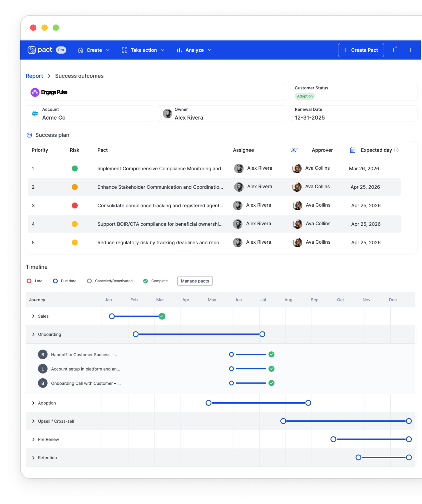Click the Manage pacts button
The height and width of the screenshot is (504, 422).
(x=195, y=281)
